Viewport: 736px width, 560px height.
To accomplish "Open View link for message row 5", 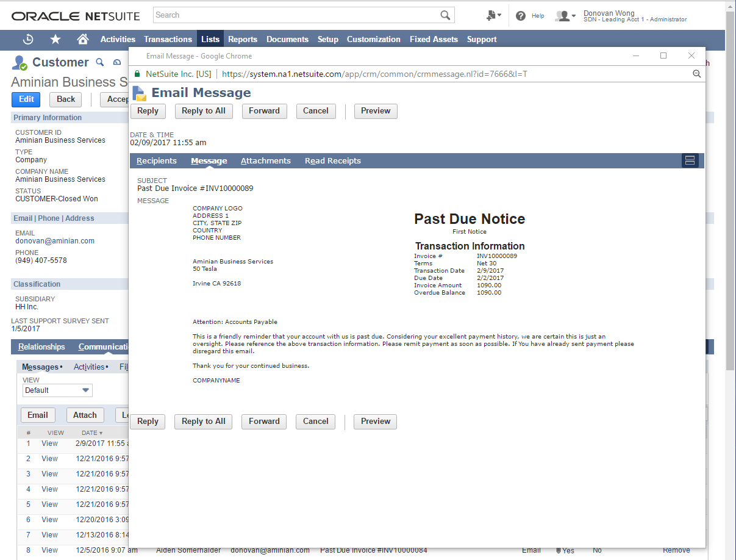I will click(49, 504).
